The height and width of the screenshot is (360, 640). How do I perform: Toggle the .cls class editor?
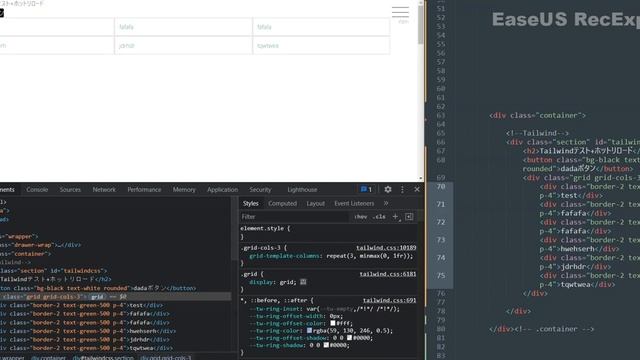click(x=379, y=217)
